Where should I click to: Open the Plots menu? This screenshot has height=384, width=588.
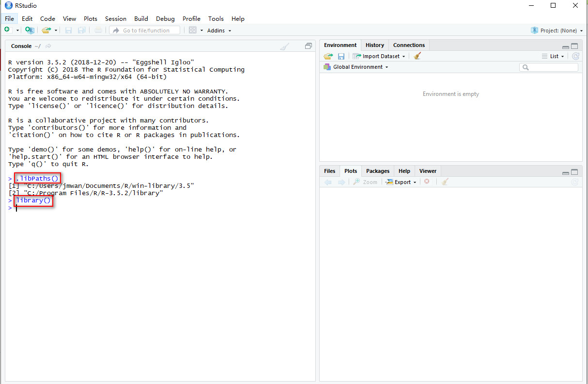pyautogui.click(x=90, y=18)
